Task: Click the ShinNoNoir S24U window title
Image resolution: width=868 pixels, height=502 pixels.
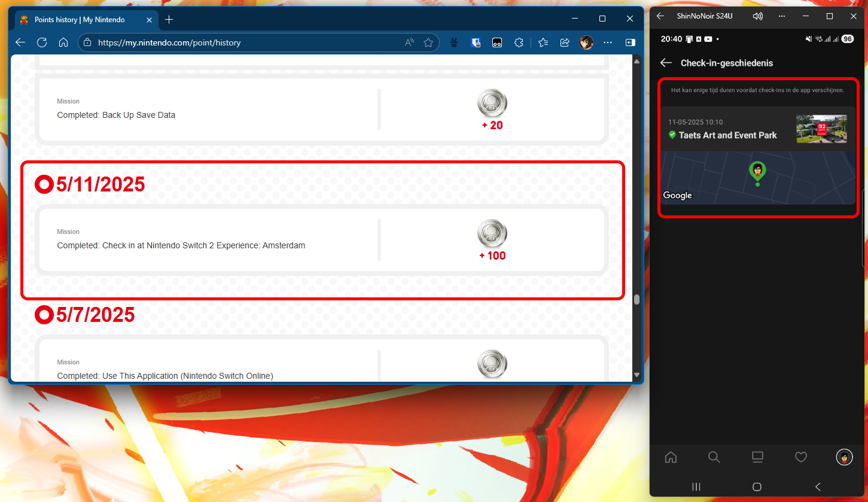Action: [706, 16]
